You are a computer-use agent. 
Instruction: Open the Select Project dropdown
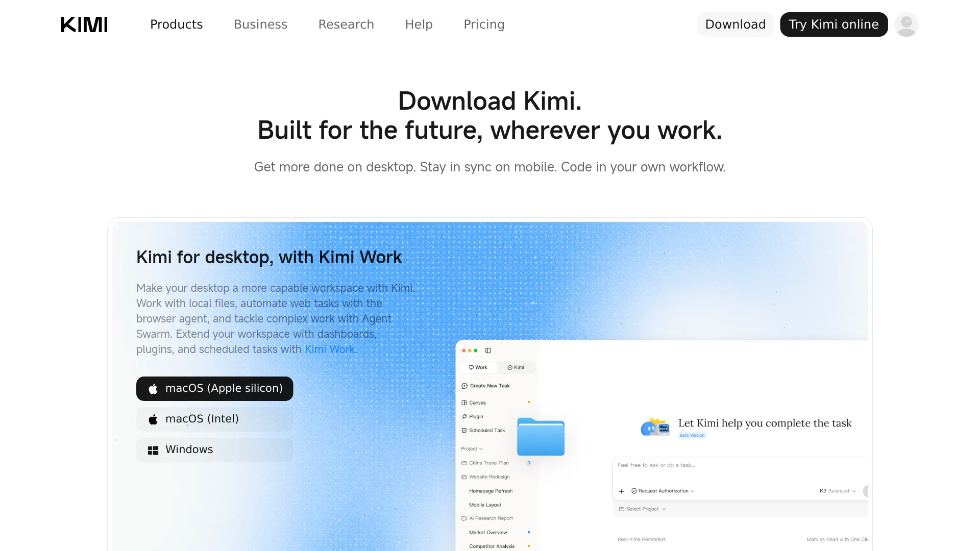point(642,509)
